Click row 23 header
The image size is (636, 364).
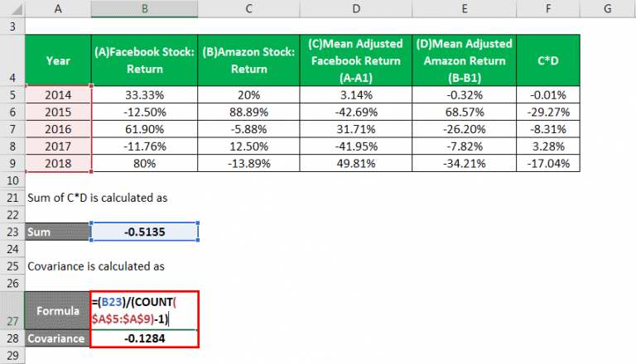pyautogui.click(x=12, y=232)
